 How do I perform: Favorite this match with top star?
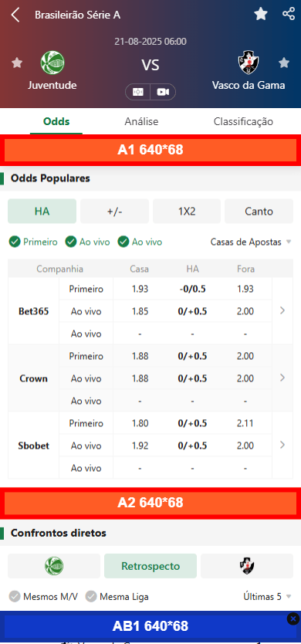pyautogui.click(x=261, y=15)
